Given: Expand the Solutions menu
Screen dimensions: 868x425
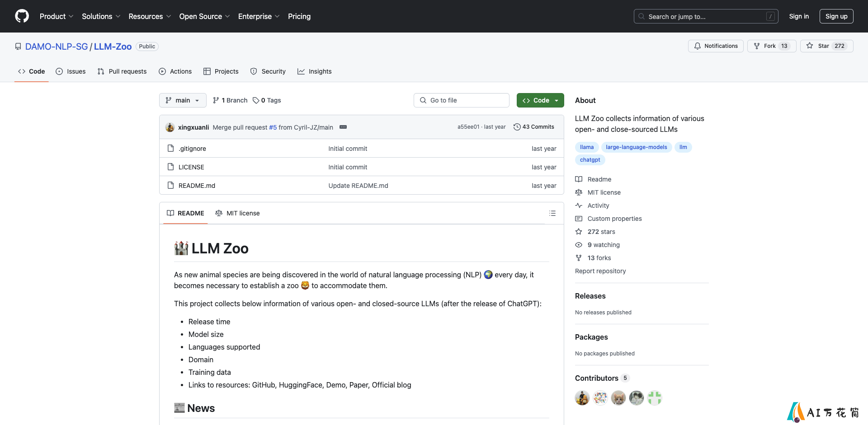Looking at the screenshot, I should (101, 16).
